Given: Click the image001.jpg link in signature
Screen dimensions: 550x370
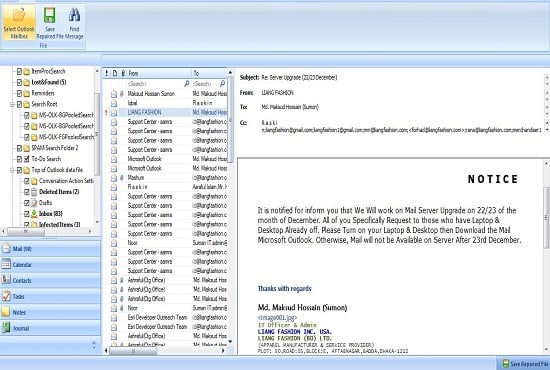Looking at the screenshot, I should pos(277,318).
